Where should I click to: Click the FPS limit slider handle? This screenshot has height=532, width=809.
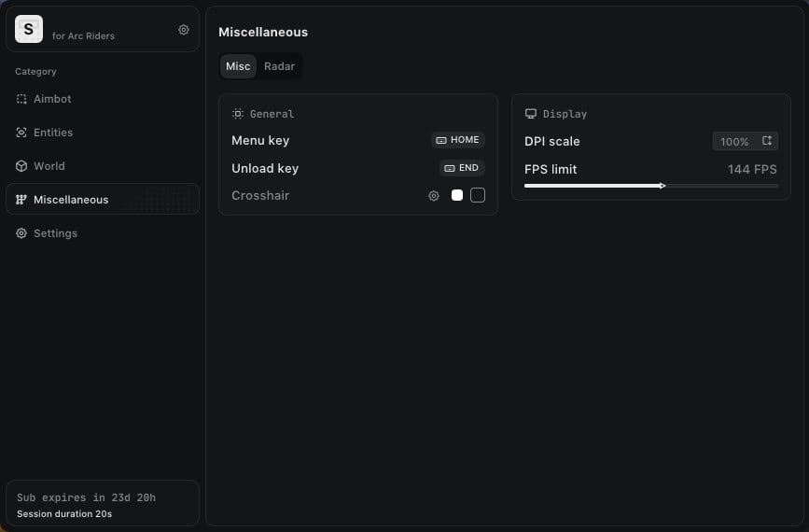click(x=663, y=186)
